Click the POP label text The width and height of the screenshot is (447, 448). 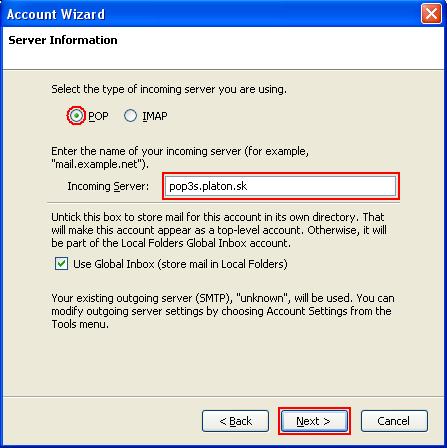point(98,116)
